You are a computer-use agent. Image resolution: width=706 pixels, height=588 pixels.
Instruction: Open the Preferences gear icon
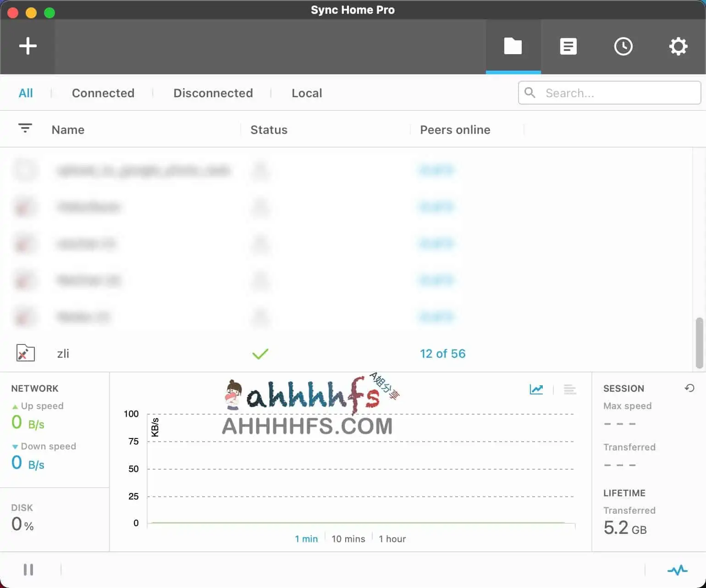678,46
